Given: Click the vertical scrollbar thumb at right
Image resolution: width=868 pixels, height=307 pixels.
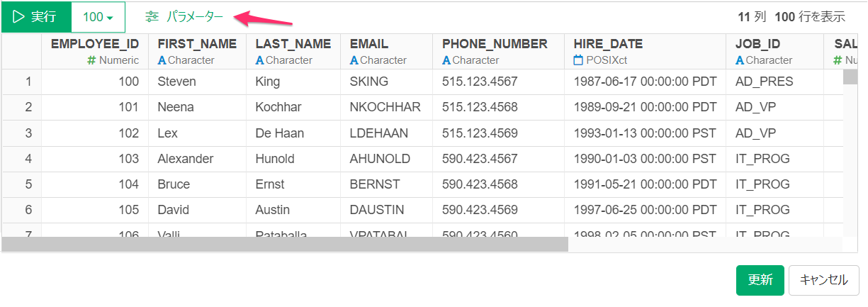Looking at the screenshot, I should coord(850,77).
